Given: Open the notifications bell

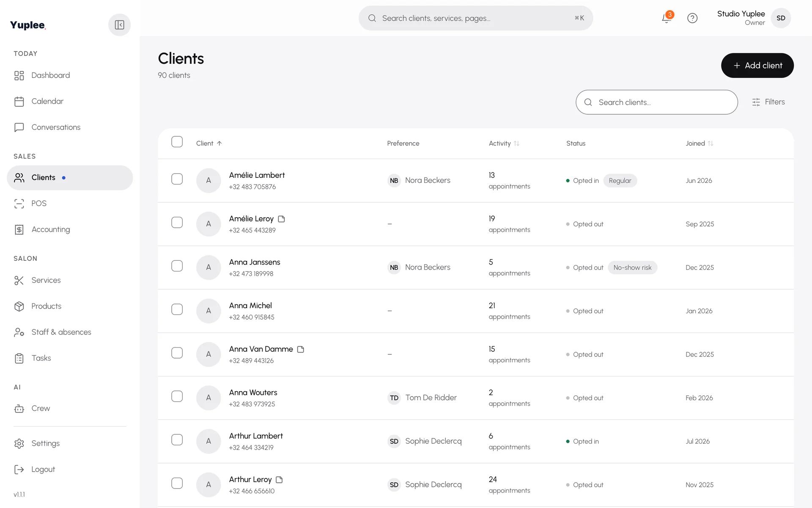Looking at the screenshot, I should (x=667, y=18).
